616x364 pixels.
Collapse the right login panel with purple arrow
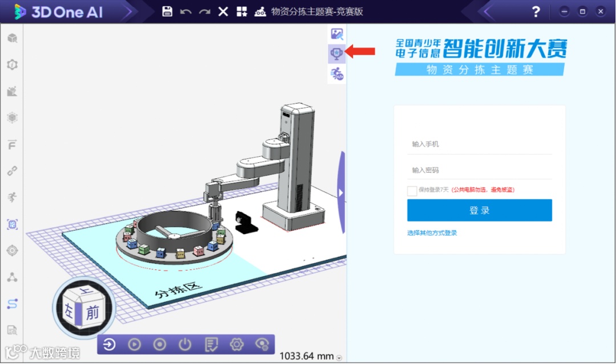(x=342, y=193)
